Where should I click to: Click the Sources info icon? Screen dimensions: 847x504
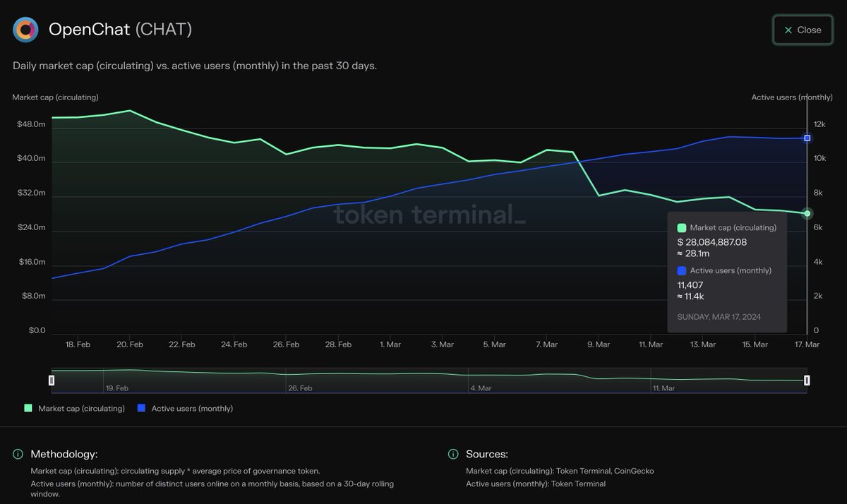tap(453, 454)
